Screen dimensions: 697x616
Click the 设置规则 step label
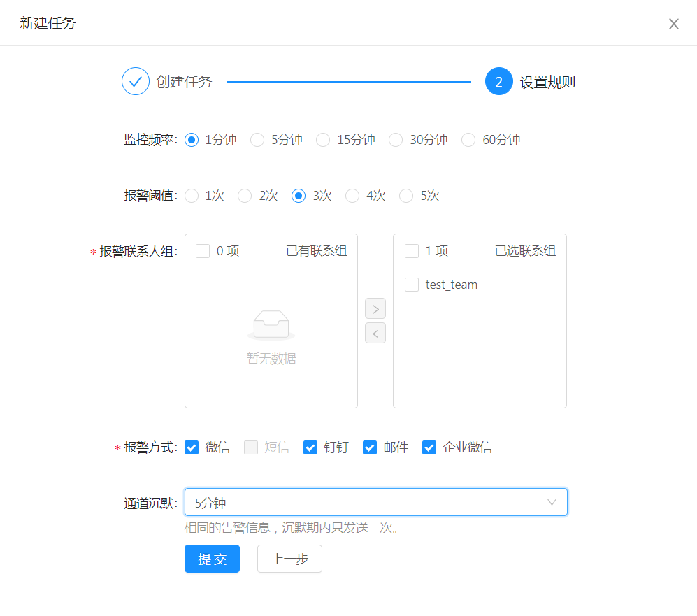click(x=547, y=82)
